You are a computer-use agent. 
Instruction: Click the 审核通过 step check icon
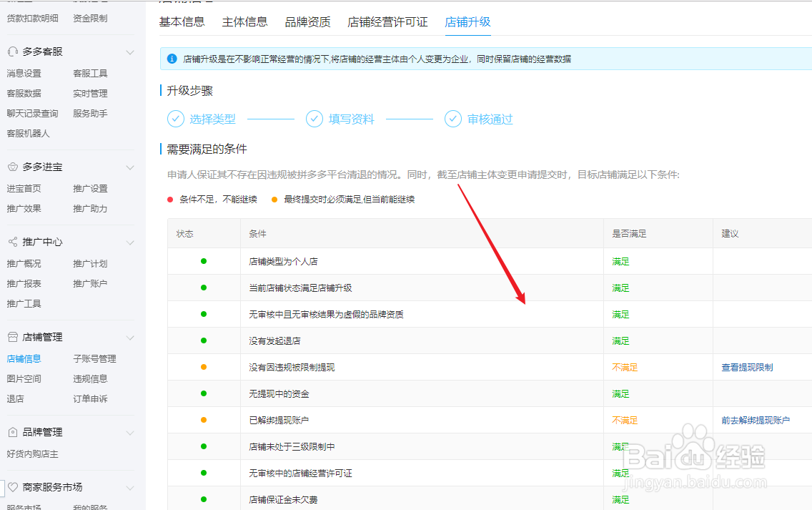[x=453, y=119]
